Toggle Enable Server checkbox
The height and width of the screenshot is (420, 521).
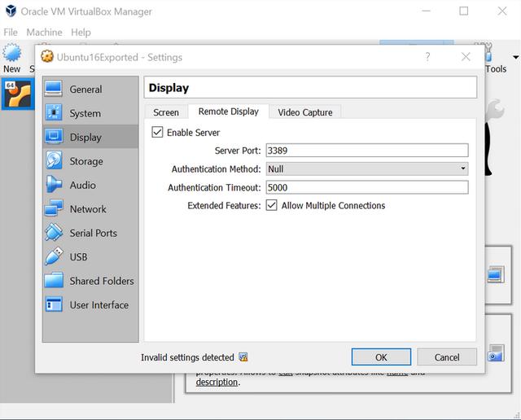(x=157, y=132)
